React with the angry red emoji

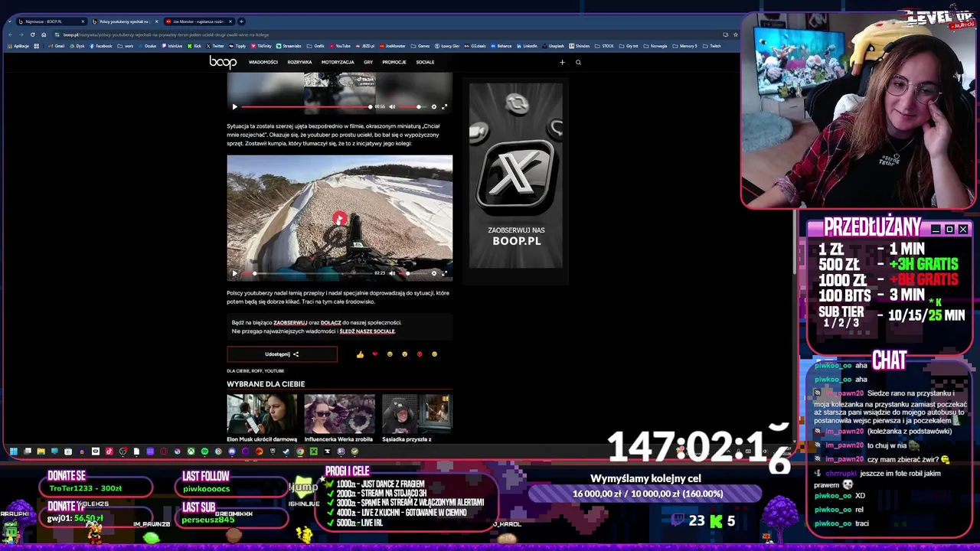tap(420, 354)
